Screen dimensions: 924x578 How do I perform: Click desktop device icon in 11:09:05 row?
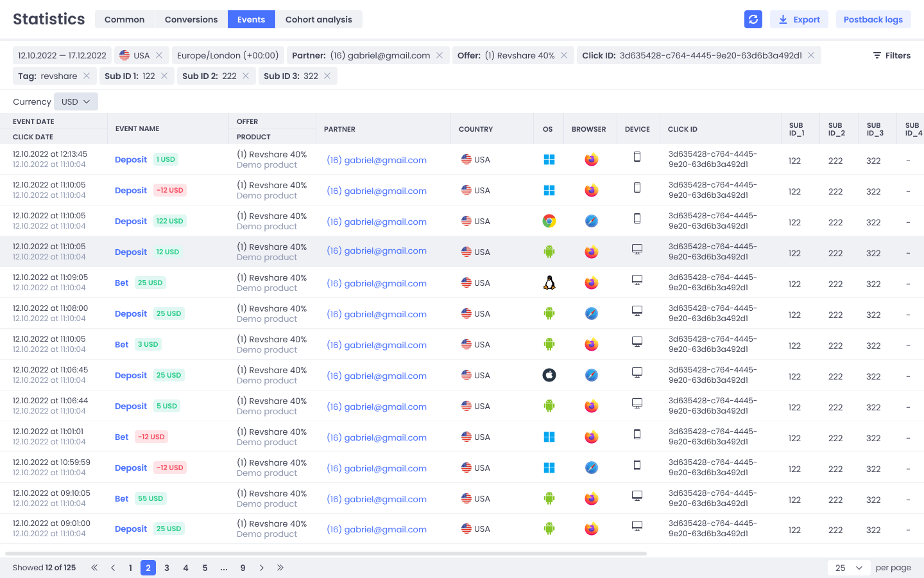pyautogui.click(x=637, y=280)
